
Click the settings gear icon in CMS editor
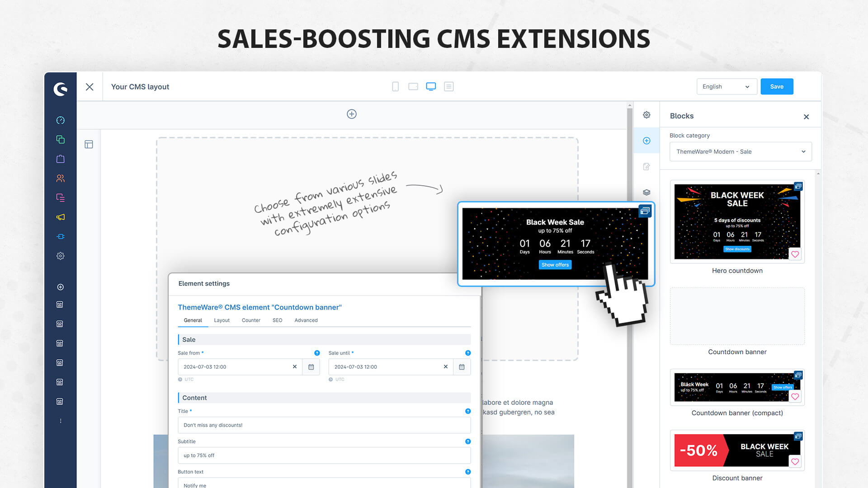click(x=647, y=115)
